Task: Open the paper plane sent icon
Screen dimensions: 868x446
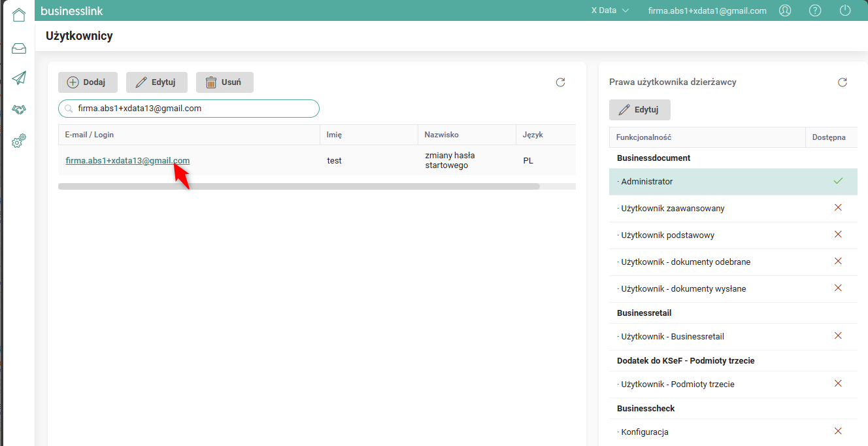Action: pyautogui.click(x=19, y=78)
